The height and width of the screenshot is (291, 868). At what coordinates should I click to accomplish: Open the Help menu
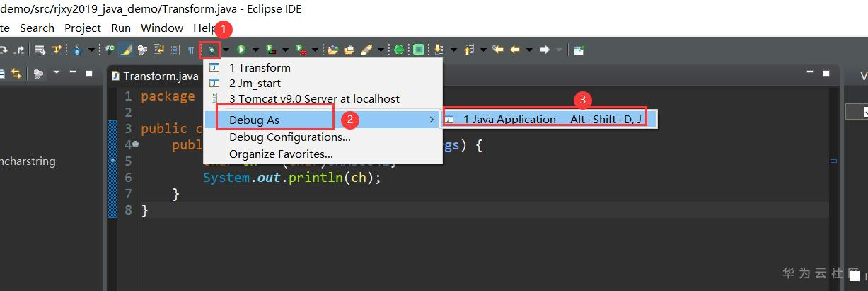pos(205,28)
